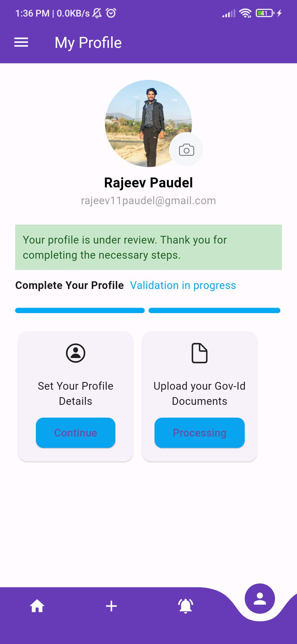
Task: Tap the alarm clock status icon
Action: click(111, 13)
